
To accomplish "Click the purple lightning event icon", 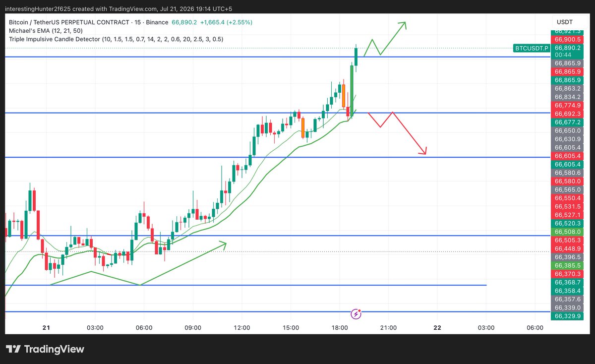I will tap(356, 313).
